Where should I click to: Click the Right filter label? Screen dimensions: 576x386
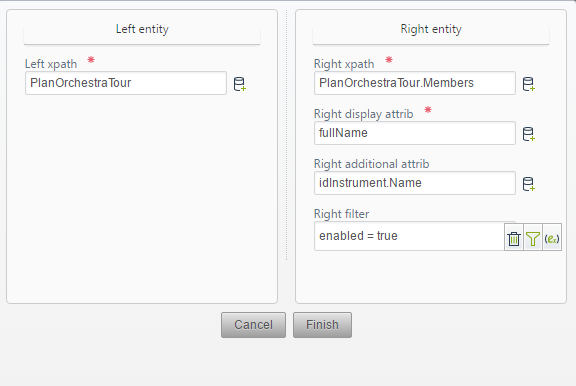pyautogui.click(x=341, y=214)
